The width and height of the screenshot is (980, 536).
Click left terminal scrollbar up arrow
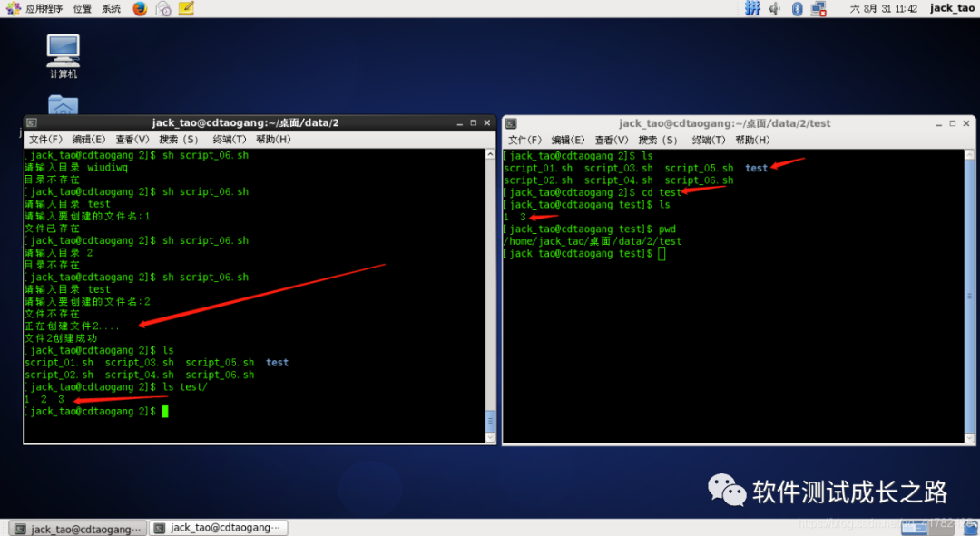[491, 153]
